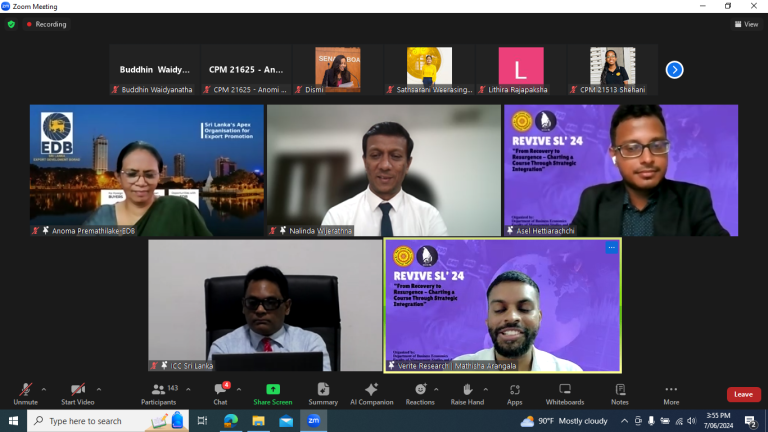
Task: Click pin icon on Nalinda Wijerathna label
Action: coord(283,230)
